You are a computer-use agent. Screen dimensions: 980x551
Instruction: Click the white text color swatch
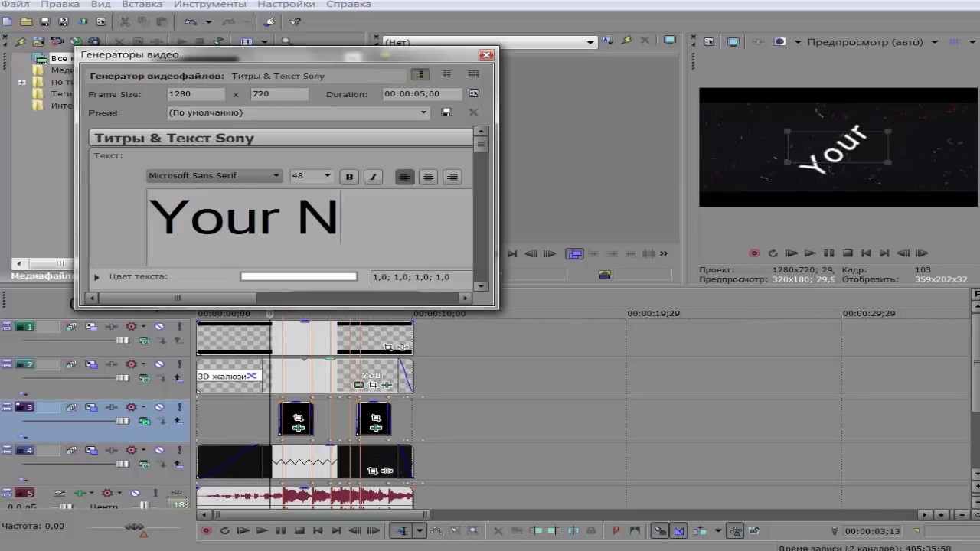click(x=299, y=277)
